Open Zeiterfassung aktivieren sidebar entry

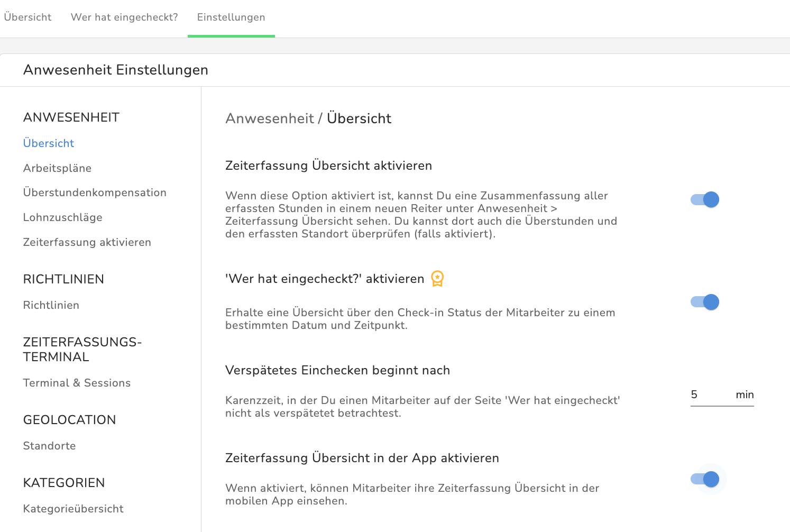tap(87, 242)
